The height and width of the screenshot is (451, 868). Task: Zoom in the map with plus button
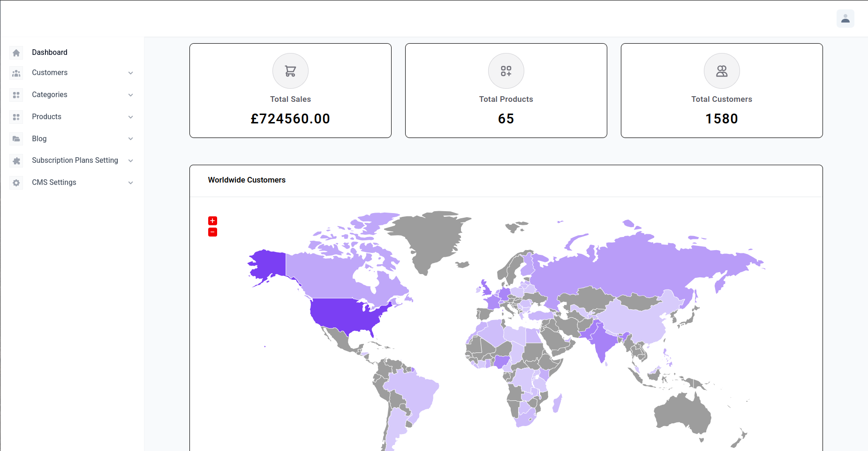pyautogui.click(x=212, y=221)
